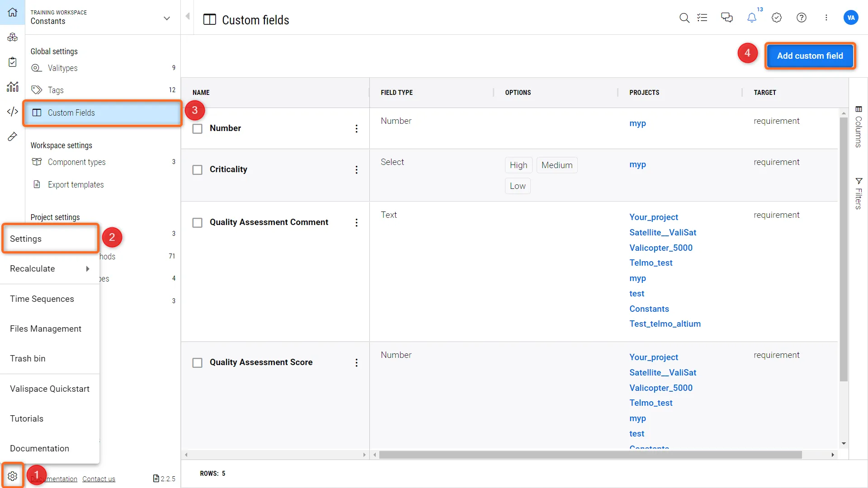
Task: Open the Satellite__ValiSat project link
Action: [663, 232]
